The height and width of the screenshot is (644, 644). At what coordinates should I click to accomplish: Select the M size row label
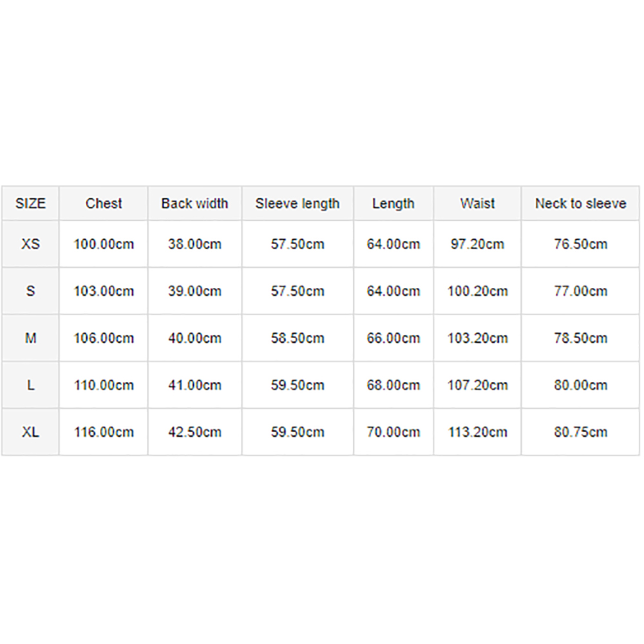(30, 338)
